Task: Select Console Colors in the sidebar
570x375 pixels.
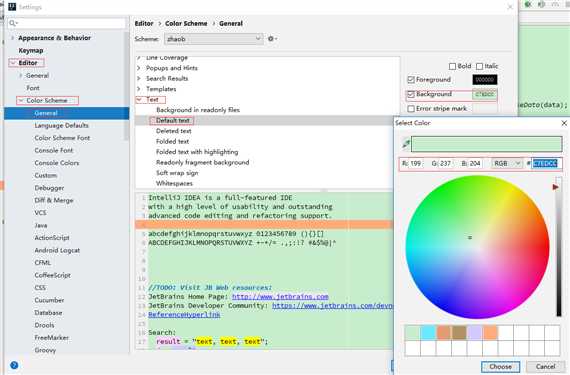Action: pyautogui.click(x=57, y=163)
